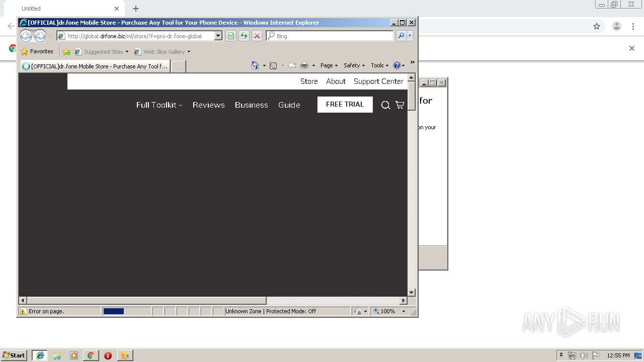Open search provider dropdown arrow
This screenshot has height=362, width=644.
410,36
